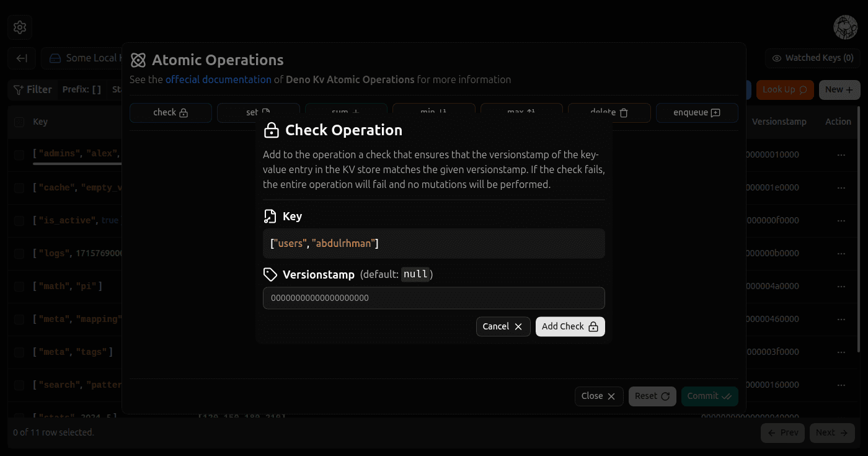Image resolution: width=868 pixels, height=456 pixels.
Task: Open the Some Local database selector
Action: click(x=83, y=58)
